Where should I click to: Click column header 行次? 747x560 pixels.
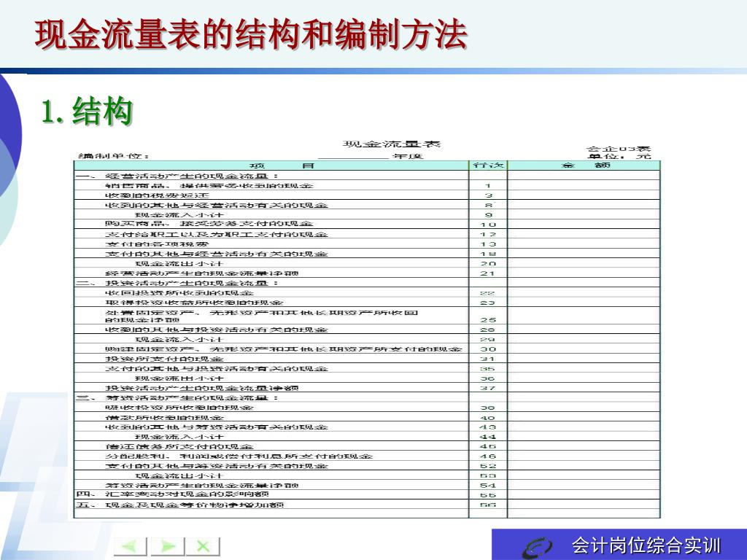[x=488, y=166]
